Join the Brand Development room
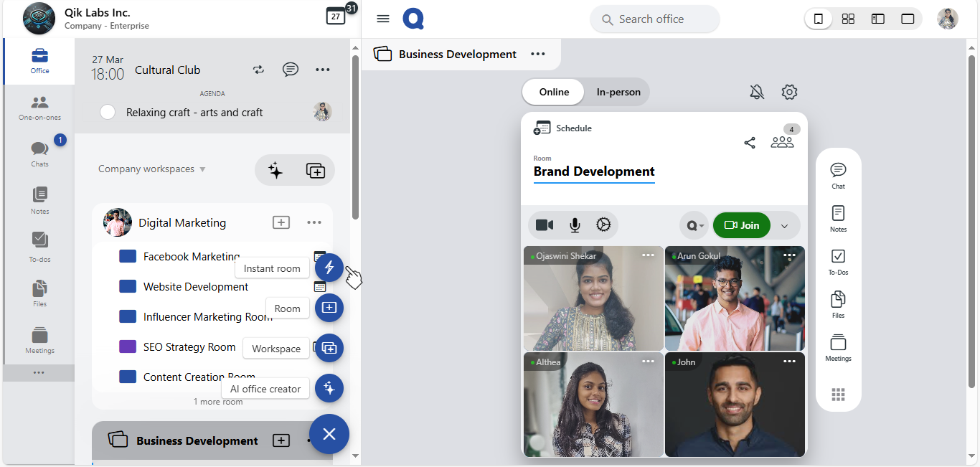 pos(742,225)
